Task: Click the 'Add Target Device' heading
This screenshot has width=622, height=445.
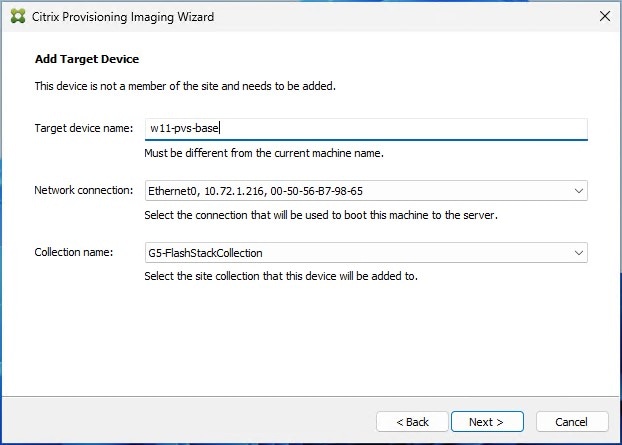Action: click(x=87, y=59)
